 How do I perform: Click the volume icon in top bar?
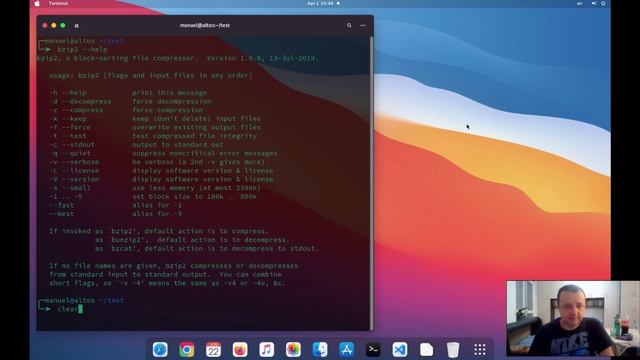pos(594,3)
